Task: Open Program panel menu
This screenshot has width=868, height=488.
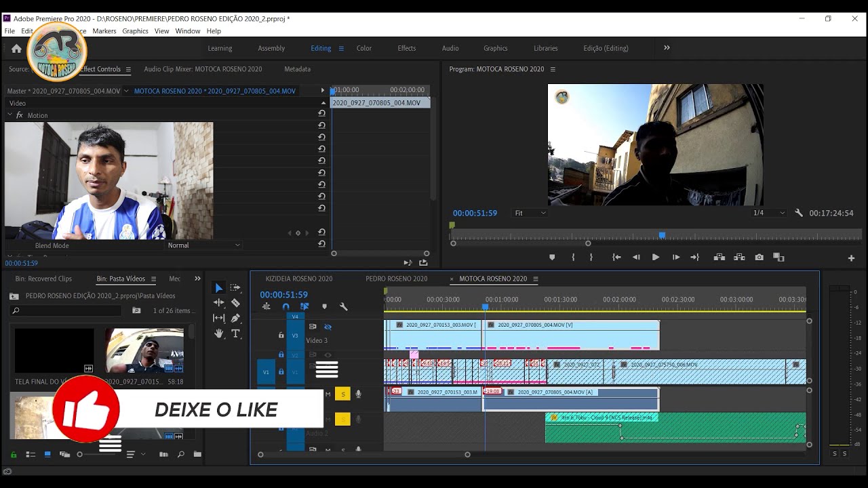Action: pyautogui.click(x=553, y=69)
